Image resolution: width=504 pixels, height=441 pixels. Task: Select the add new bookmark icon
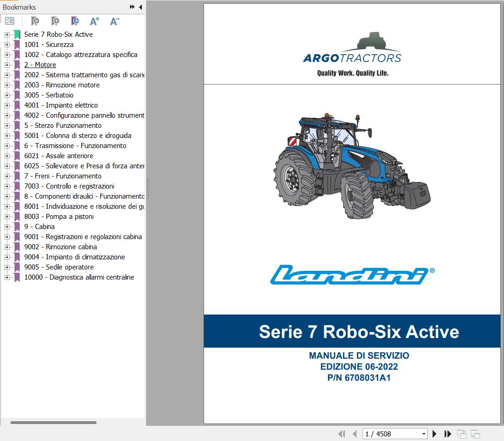[x=55, y=21]
